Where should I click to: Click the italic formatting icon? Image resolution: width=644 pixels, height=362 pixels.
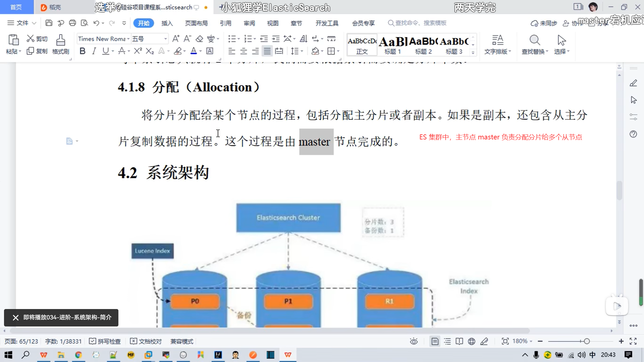(94, 51)
